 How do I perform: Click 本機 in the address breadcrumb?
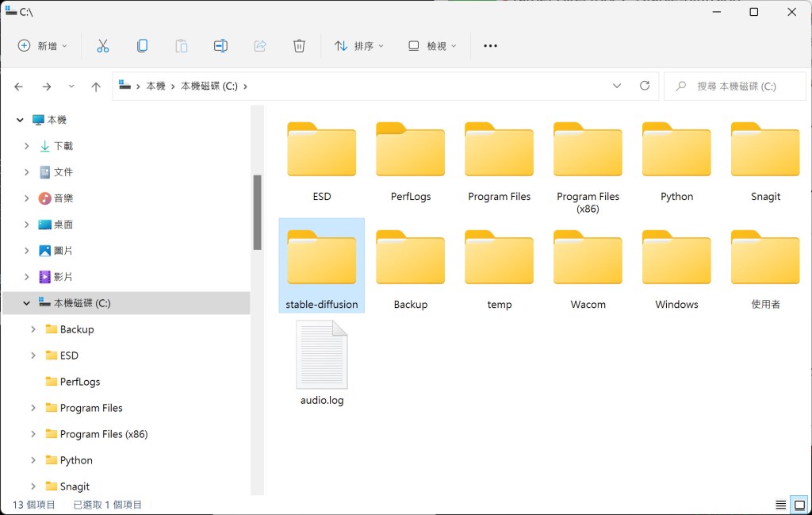[x=155, y=86]
